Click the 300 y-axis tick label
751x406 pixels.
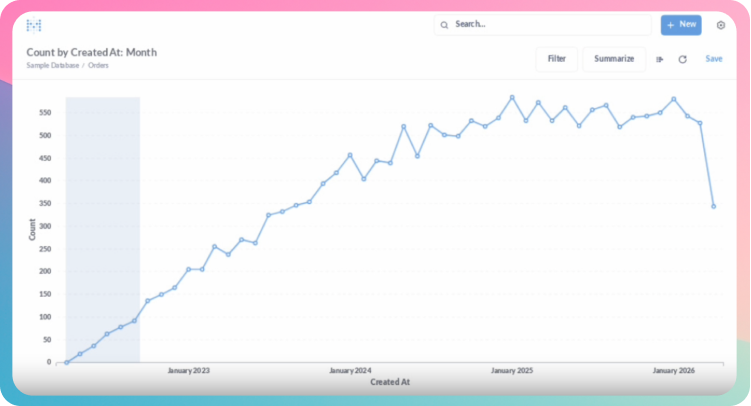click(45, 226)
